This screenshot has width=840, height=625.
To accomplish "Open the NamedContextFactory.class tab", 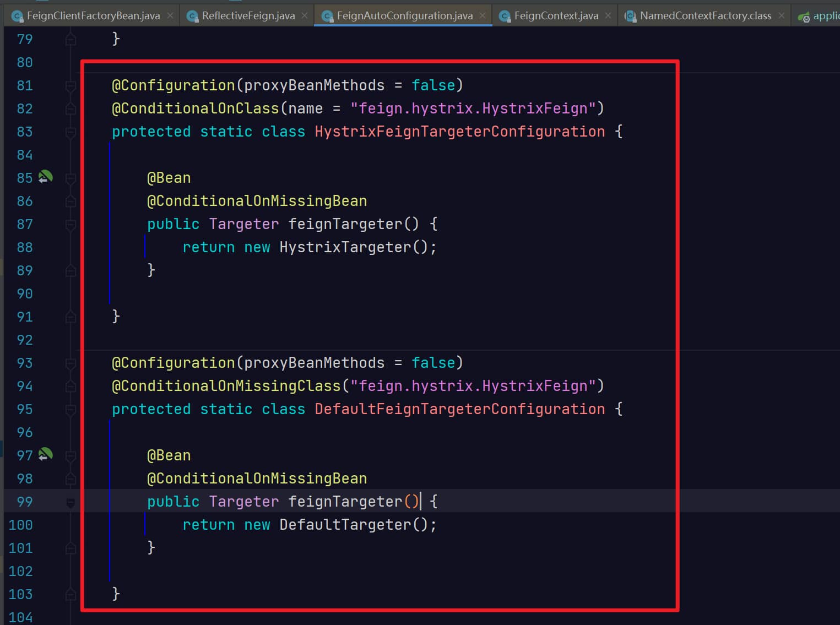I will pyautogui.click(x=705, y=15).
